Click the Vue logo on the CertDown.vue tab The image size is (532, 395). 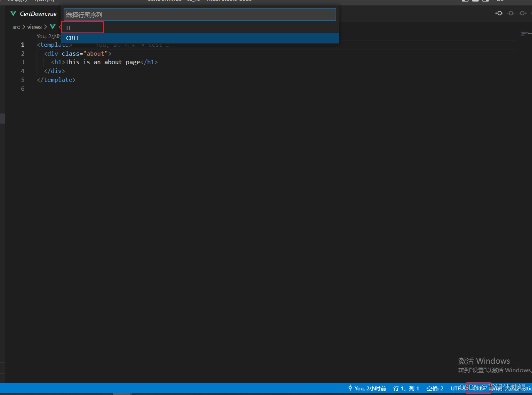(x=13, y=13)
